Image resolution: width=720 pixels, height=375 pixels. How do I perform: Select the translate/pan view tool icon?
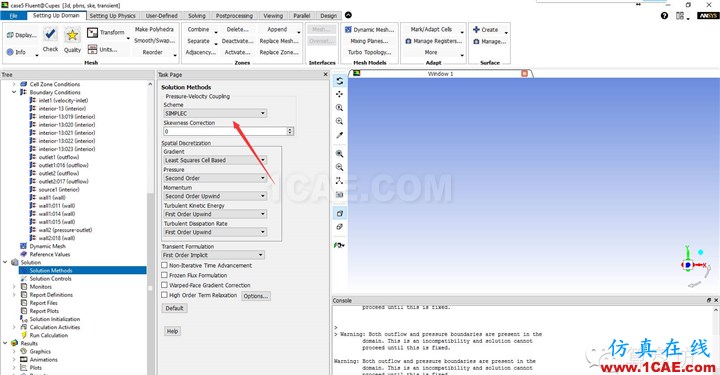(x=339, y=94)
